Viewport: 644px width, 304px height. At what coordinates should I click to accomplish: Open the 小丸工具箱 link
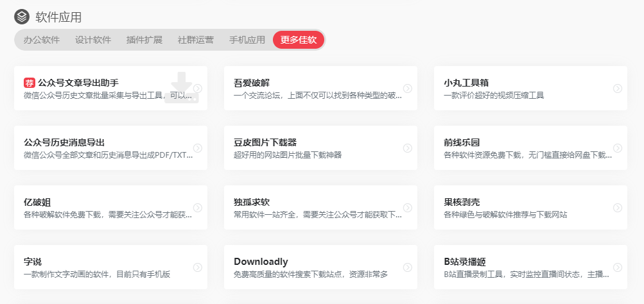coord(466,83)
